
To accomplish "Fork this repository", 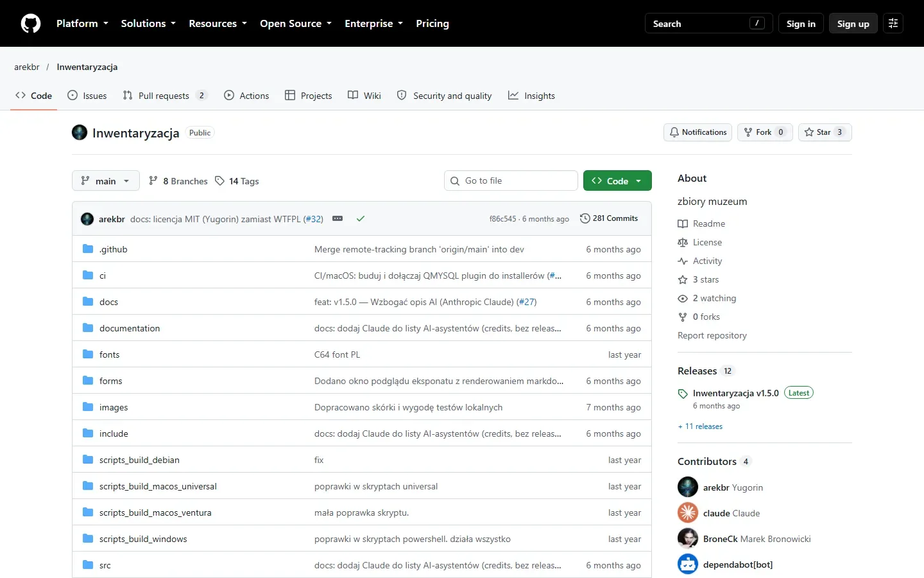I will tap(765, 132).
